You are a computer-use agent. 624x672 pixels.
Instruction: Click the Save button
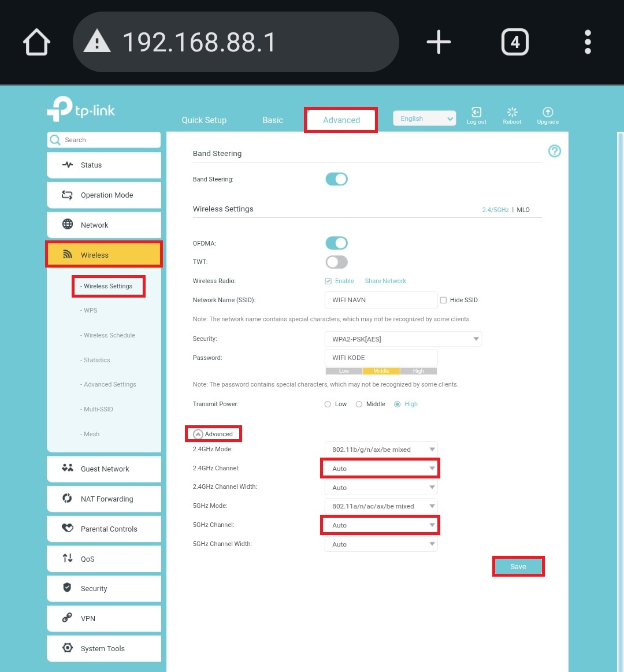pyautogui.click(x=518, y=567)
